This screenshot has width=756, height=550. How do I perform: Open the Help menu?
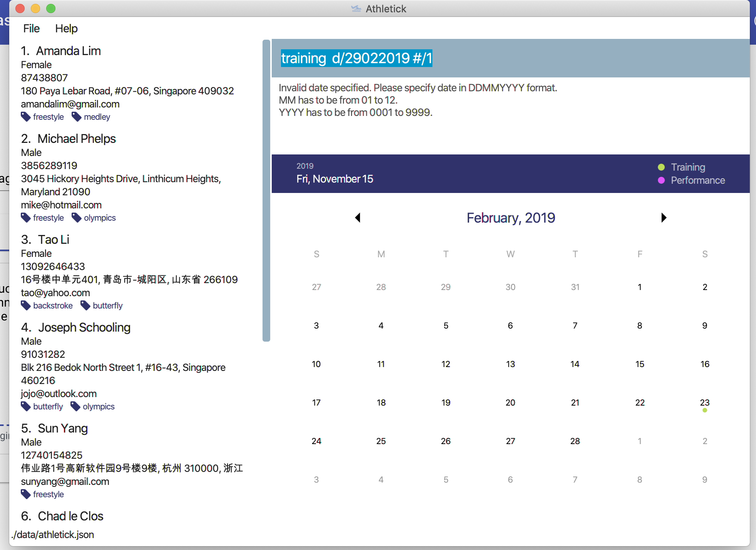click(x=66, y=29)
